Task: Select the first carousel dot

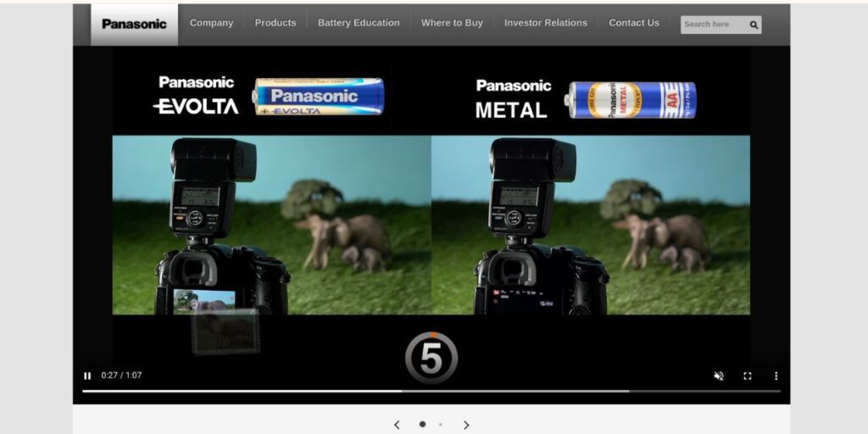Action: pos(422,424)
